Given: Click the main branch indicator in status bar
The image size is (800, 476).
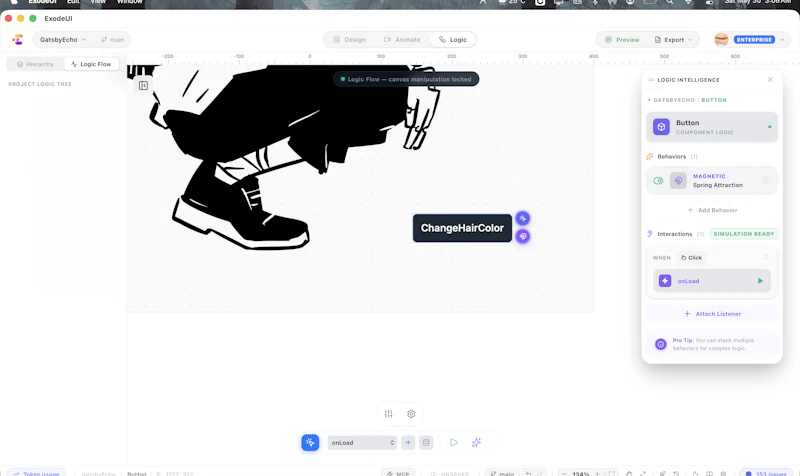Looking at the screenshot, I should click(502, 473).
